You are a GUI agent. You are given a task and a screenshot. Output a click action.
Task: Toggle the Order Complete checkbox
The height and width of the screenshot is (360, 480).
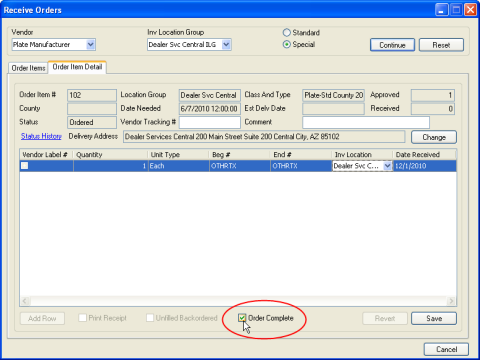(242, 318)
